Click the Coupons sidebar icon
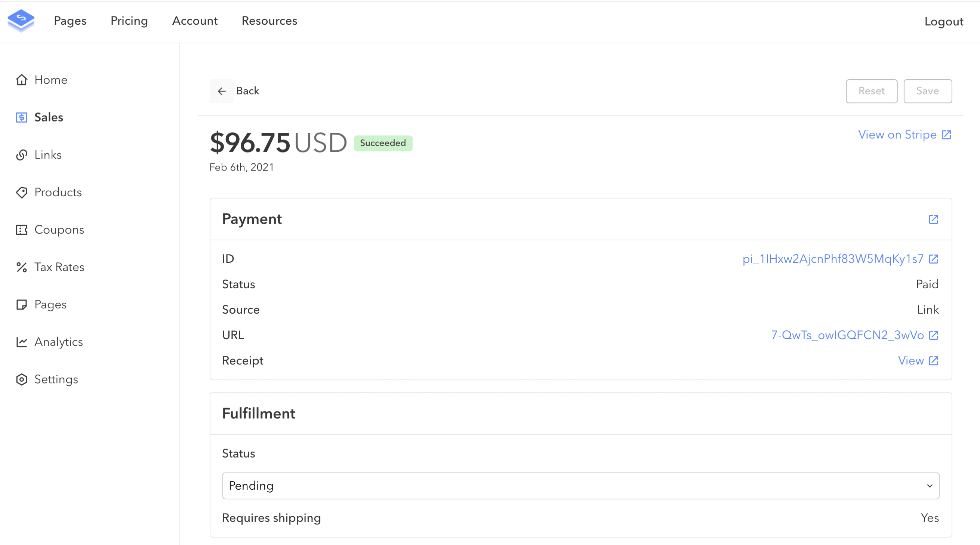Image resolution: width=980 pixels, height=545 pixels. pos(22,230)
